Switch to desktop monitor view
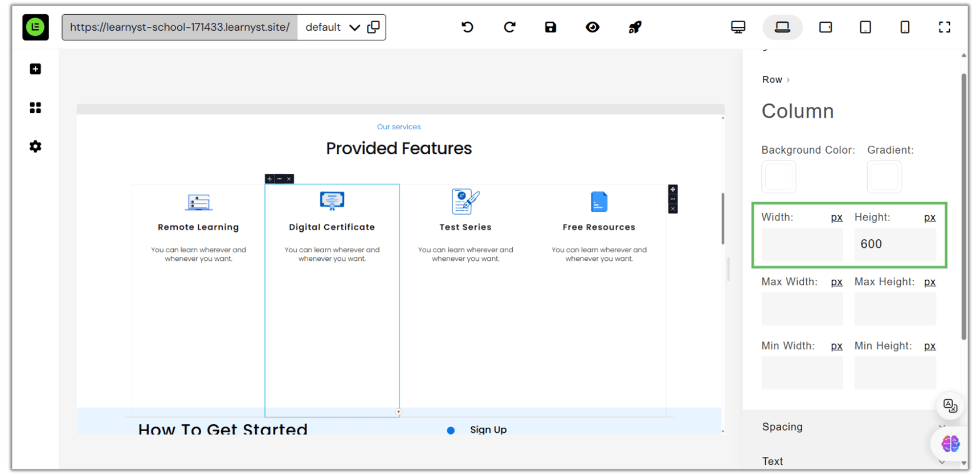The width and height of the screenshot is (980, 475). [x=738, y=27]
